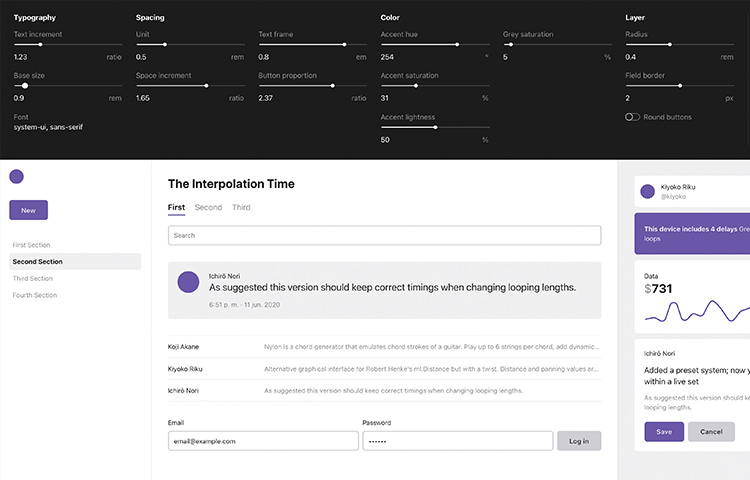
Task: Click the Kiyoko Riku profile name
Action: (678, 187)
